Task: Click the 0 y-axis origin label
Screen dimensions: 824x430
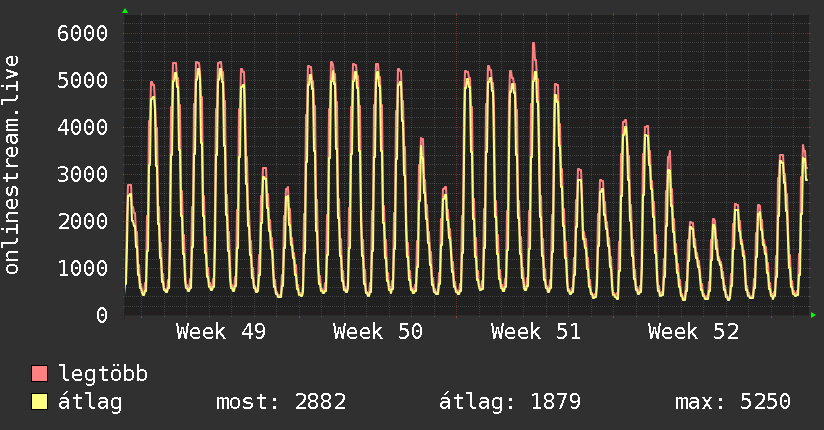Action: 100,315
